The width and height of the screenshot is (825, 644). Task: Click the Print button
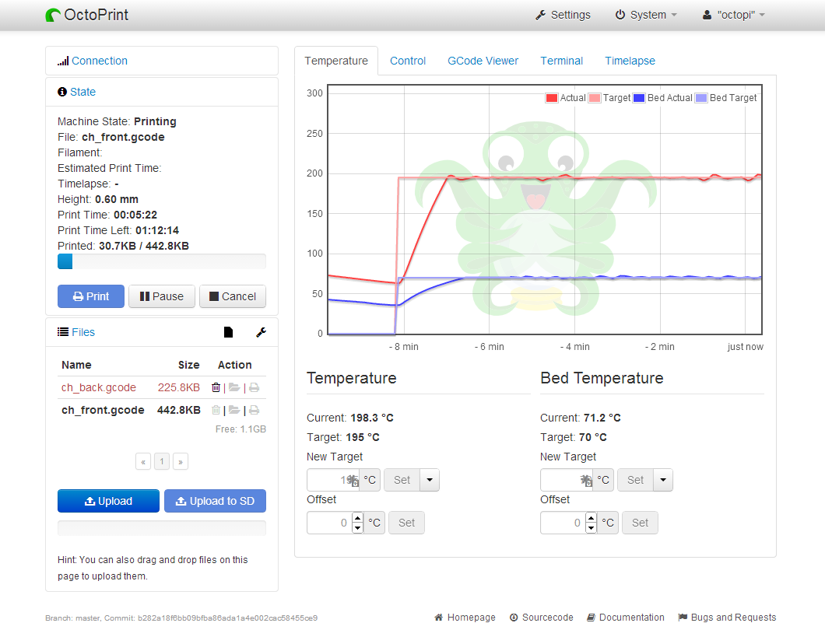pos(91,296)
